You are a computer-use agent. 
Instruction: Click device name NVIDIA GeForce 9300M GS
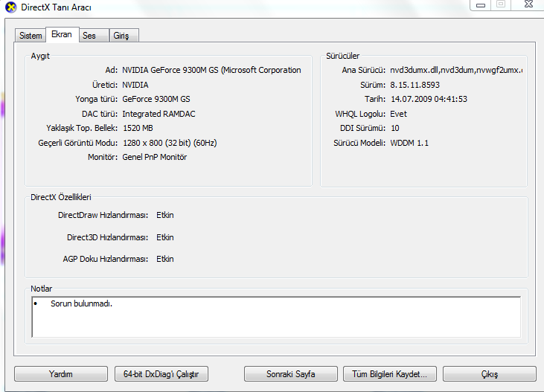(x=211, y=70)
